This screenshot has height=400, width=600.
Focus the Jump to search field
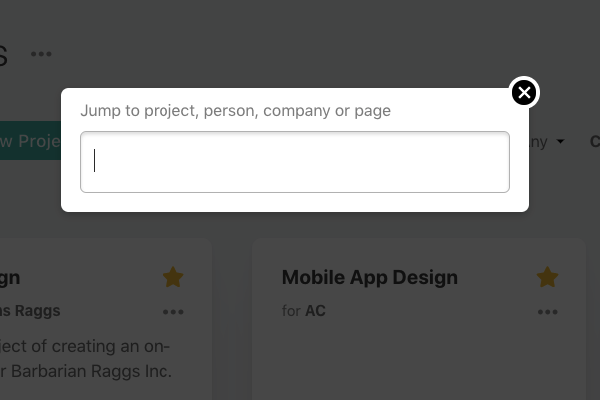pos(295,162)
